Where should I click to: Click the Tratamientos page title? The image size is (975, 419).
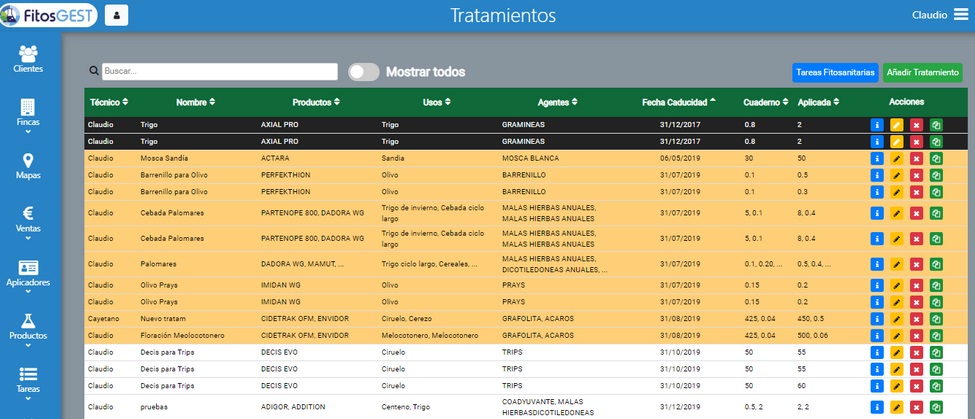(x=502, y=15)
